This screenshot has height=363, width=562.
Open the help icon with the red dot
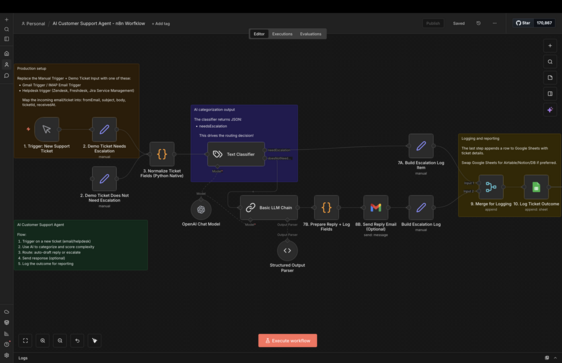6,344
